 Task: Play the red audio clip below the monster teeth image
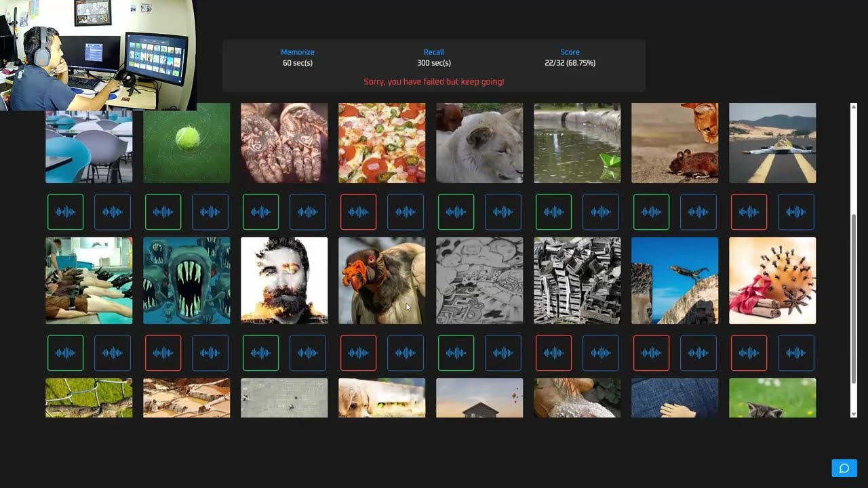click(163, 353)
